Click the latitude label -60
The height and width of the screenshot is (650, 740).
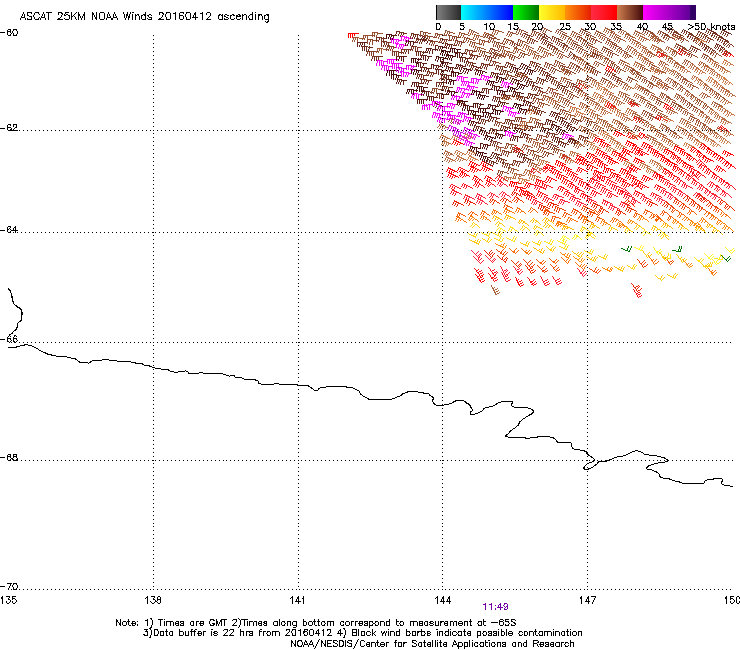(x=9, y=32)
